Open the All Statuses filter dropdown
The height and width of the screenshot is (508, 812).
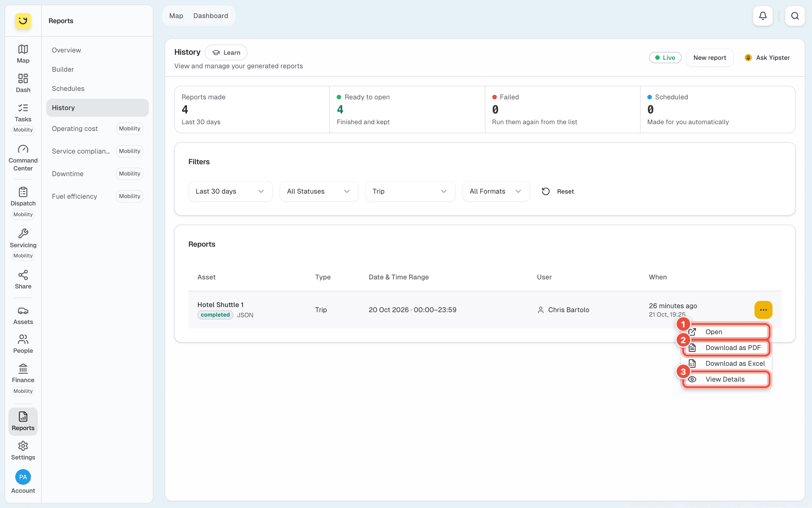click(319, 191)
